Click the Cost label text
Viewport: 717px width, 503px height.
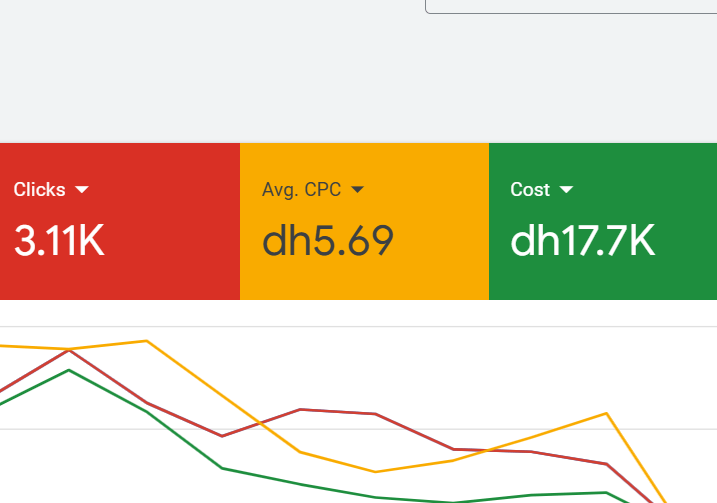click(x=530, y=190)
